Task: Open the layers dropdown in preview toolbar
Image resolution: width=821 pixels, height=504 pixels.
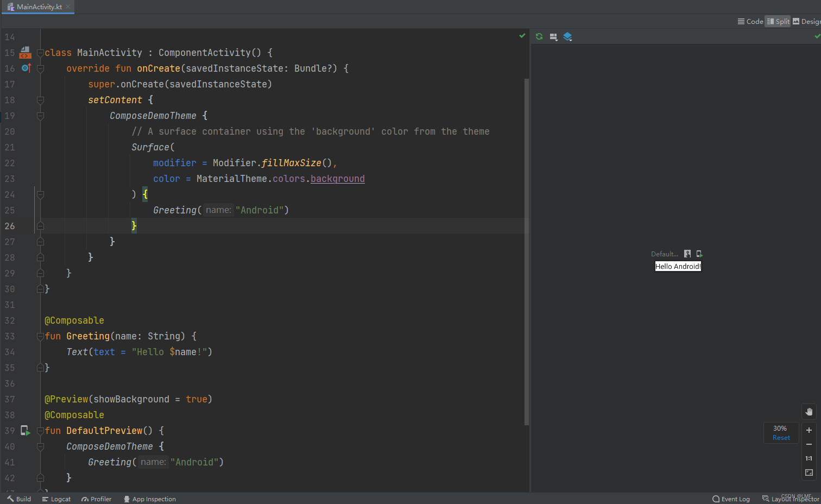Action: click(x=568, y=36)
